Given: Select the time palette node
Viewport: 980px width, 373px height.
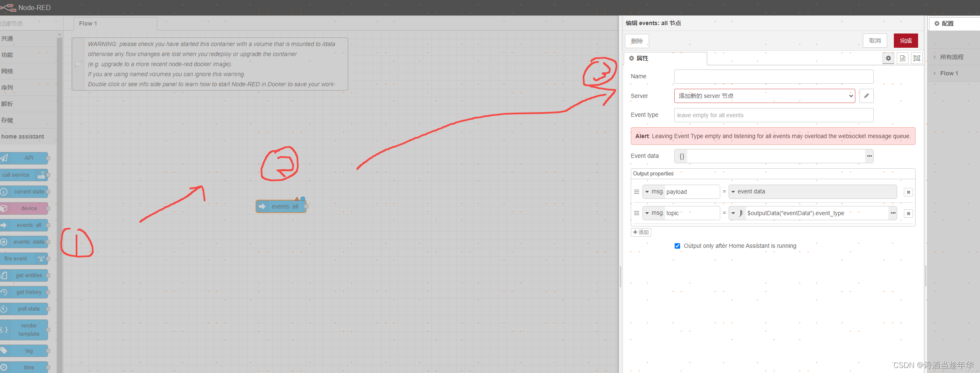Looking at the screenshot, I should (24, 367).
